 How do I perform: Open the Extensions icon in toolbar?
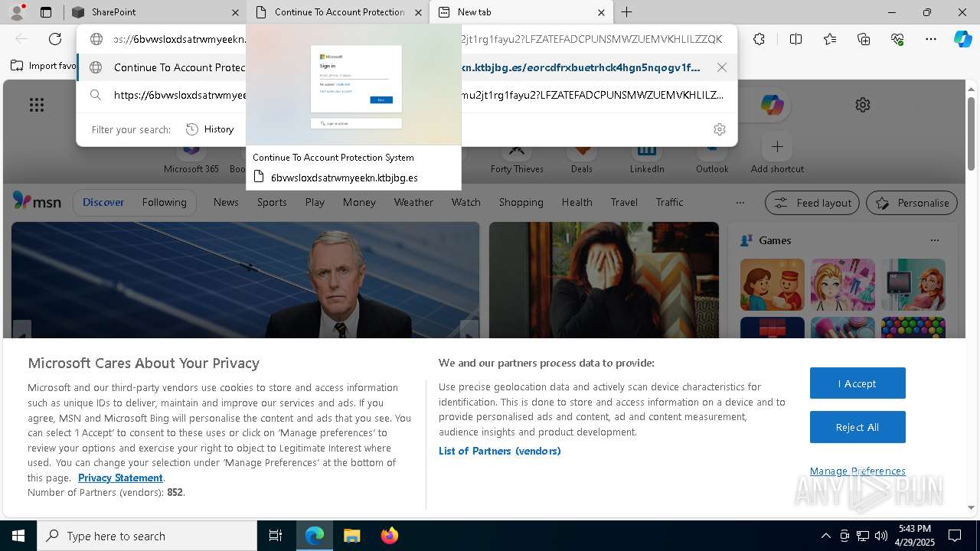pos(759,39)
